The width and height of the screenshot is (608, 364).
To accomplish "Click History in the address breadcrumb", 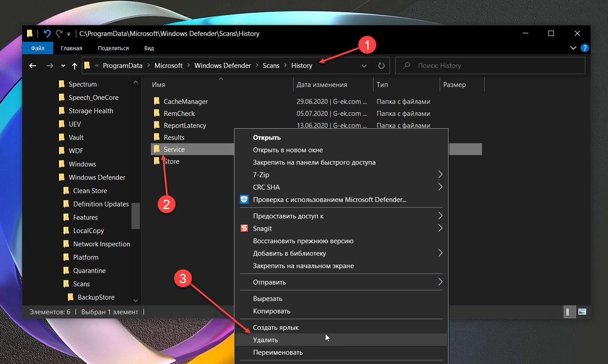I will [x=302, y=65].
